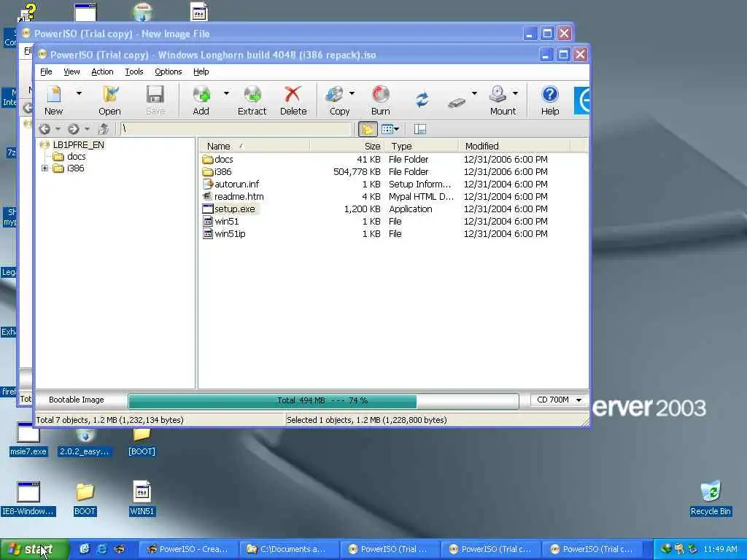This screenshot has width=747, height=560.
Task: Open C:\Documents a... taskbar button
Action: tap(290, 550)
